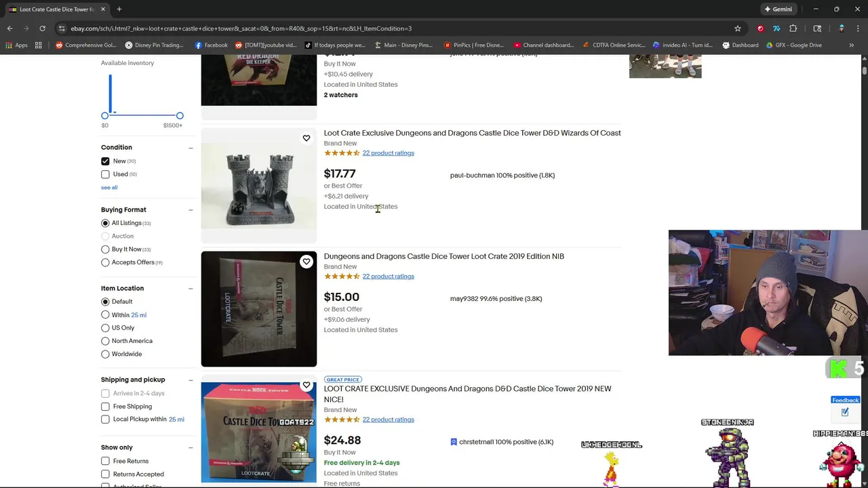
Task: Enable the Free Shipping filter
Action: pyautogui.click(x=105, y=407)
